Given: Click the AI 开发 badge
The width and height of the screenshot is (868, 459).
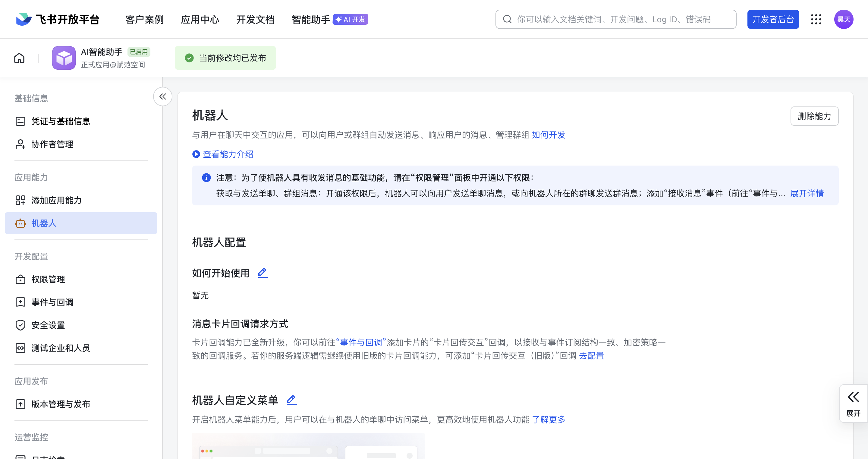Looking at the screenshot, I should coord(351,19).
